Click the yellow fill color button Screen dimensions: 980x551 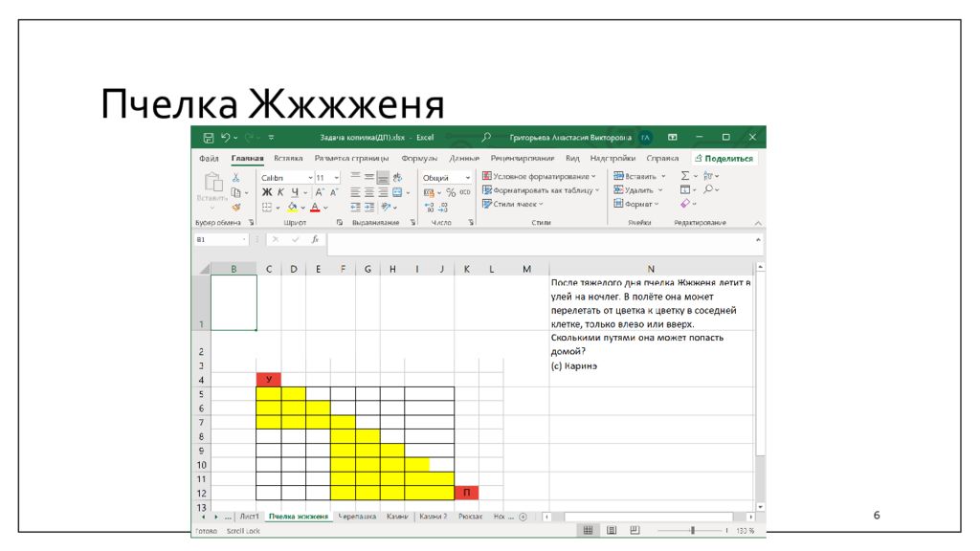click(292, 207)
